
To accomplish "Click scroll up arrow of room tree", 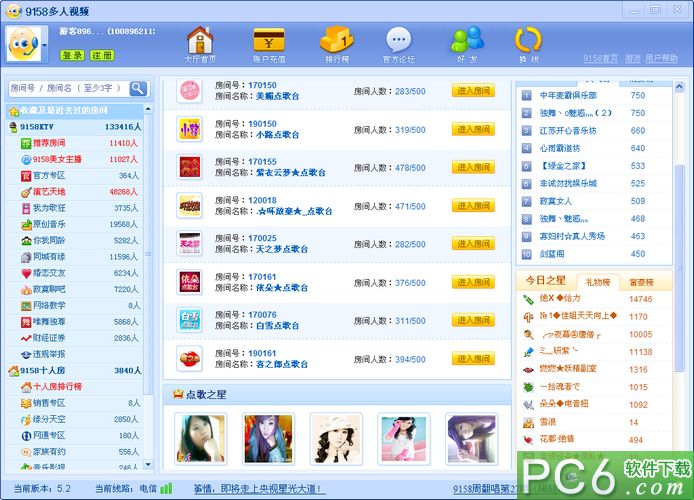I will coord(148,108).
